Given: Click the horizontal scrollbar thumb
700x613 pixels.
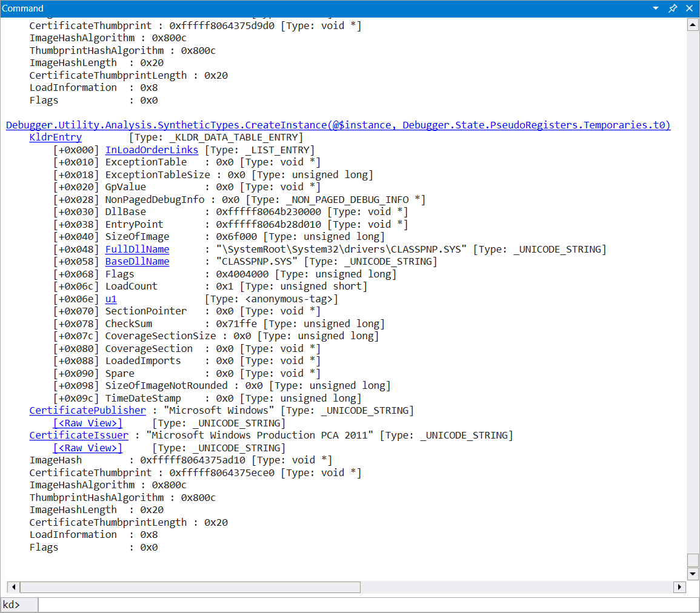Looking at the screenshot, I should [190, 587].
